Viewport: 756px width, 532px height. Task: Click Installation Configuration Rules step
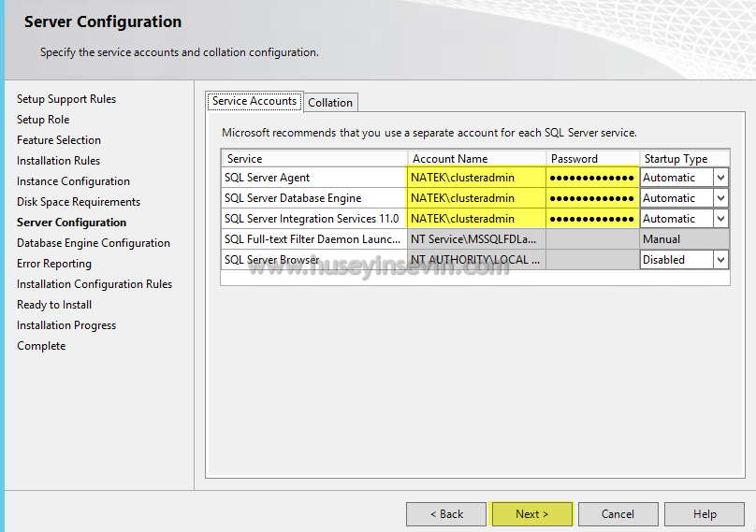point(94,284)
